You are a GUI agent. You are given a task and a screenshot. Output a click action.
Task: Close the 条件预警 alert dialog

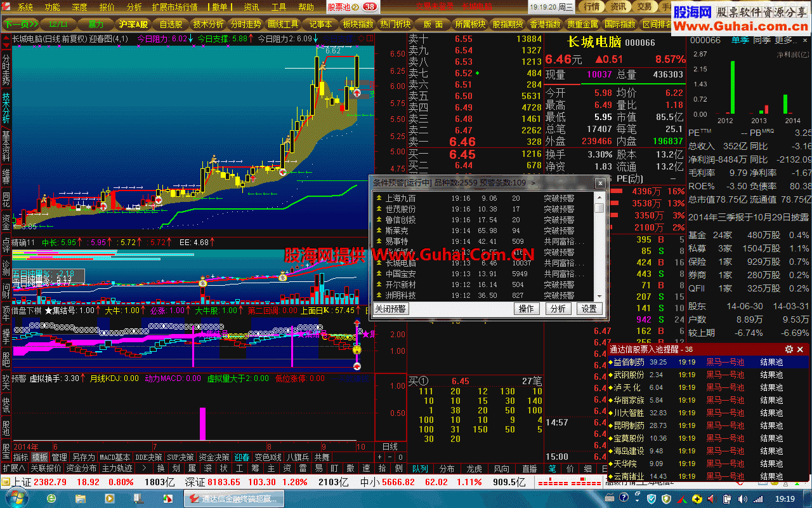(x=599, y=183)
